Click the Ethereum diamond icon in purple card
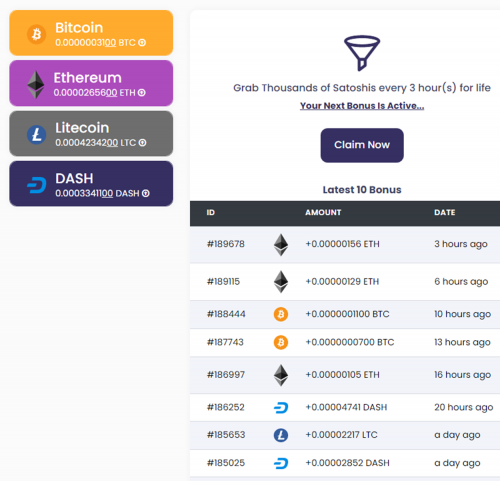Screen dimensions: 500x481 36,85
